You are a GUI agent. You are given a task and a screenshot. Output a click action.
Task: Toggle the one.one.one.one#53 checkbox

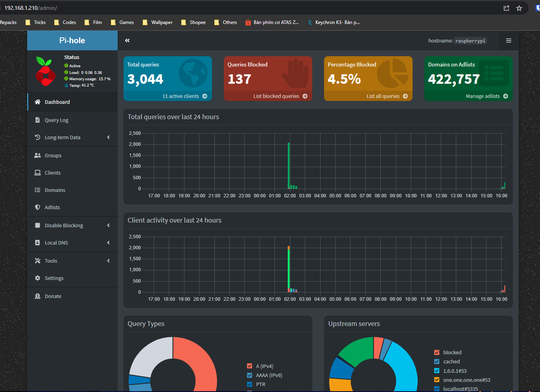(x=437, y=379)
